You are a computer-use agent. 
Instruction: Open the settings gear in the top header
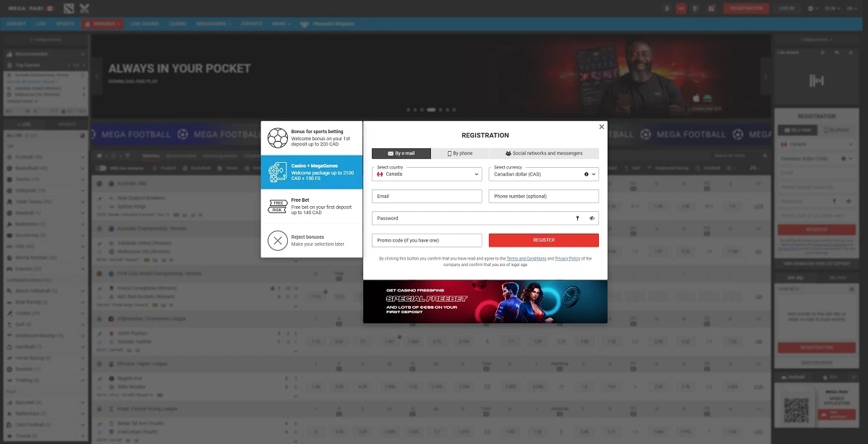coord(811,8)
